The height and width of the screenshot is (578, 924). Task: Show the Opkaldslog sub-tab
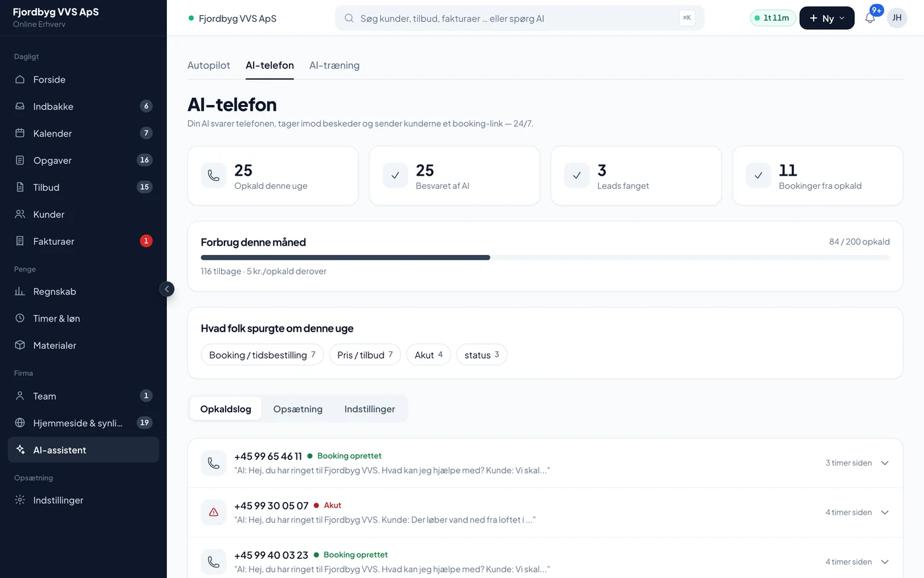[x=226, y=409]
